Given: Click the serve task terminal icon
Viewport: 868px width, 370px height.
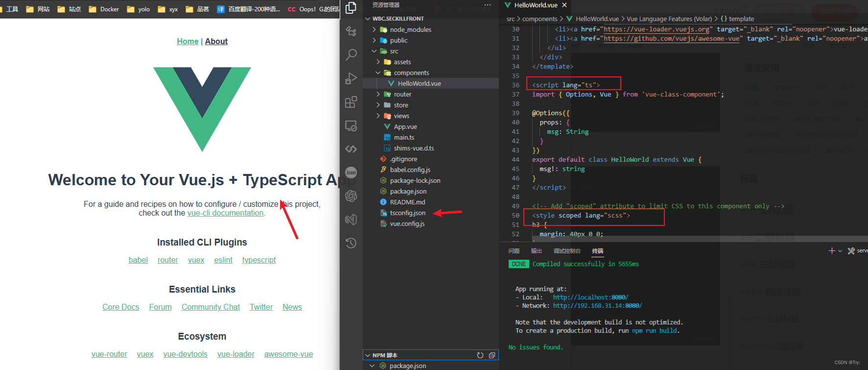Looking at the screenshot, I should pyautogui.click(x=851, y=251).
